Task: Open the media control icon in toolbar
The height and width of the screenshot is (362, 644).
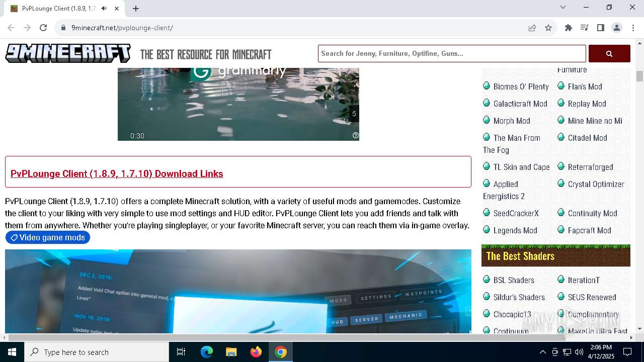Action: 585,28
